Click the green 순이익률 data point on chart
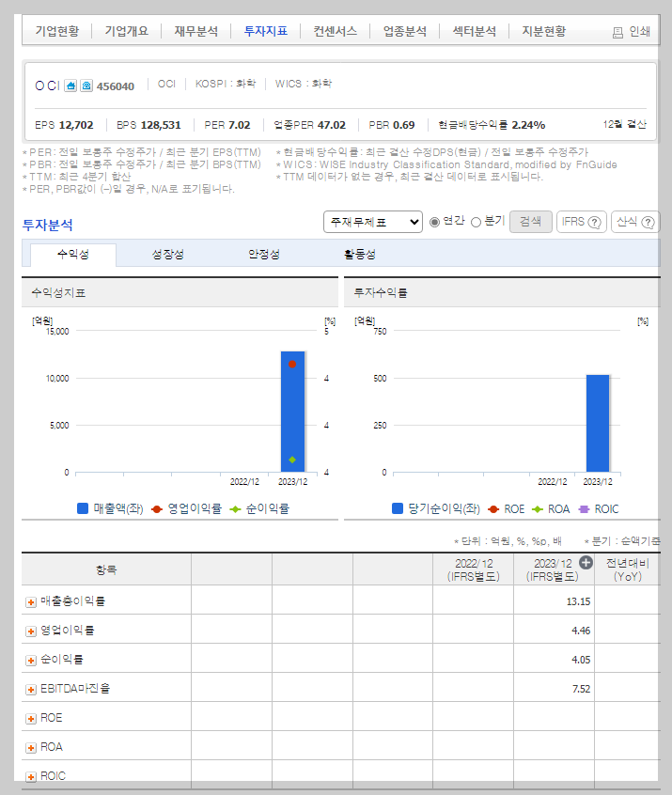Image resolution: width=672 pixels, height=795 pixels. [x=292, y=460]
